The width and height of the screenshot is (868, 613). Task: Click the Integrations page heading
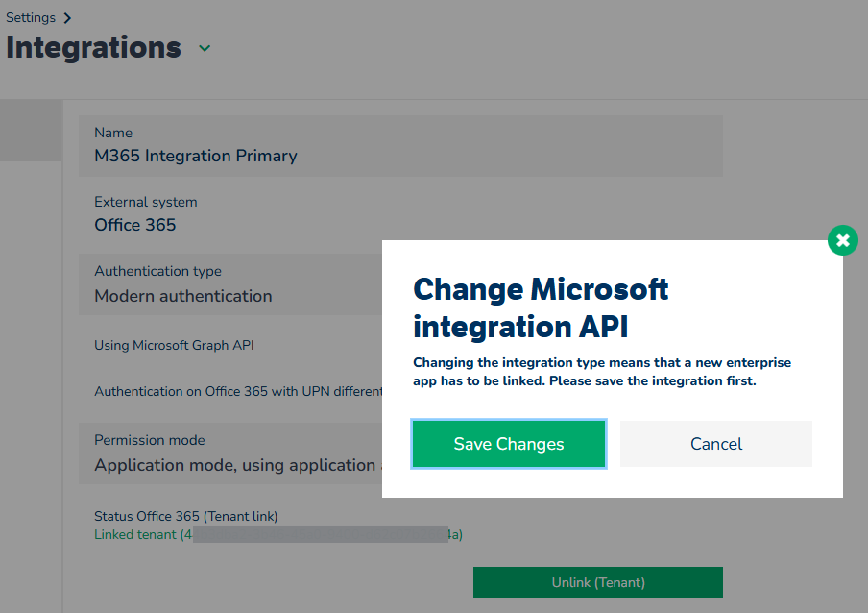(93, 47)
